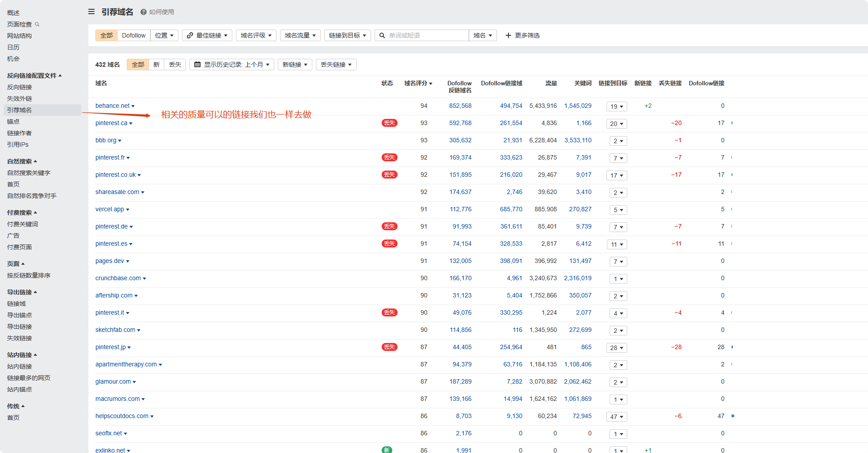The height and width of the screenshot is (453, 868).
Task: Toggle the Dofollow filter tab
Action: pyautogui.click(x=133, y=35)
